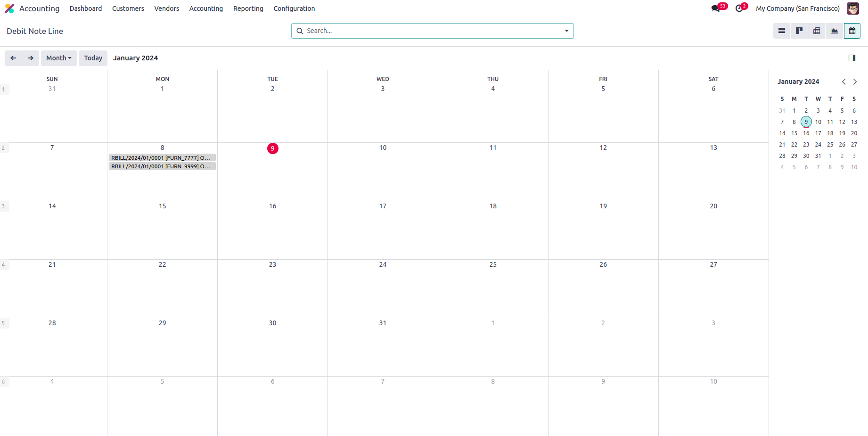Screen dimensions: 868x436
Task: Open the Month scale dropdown
Action: [59, 58]
